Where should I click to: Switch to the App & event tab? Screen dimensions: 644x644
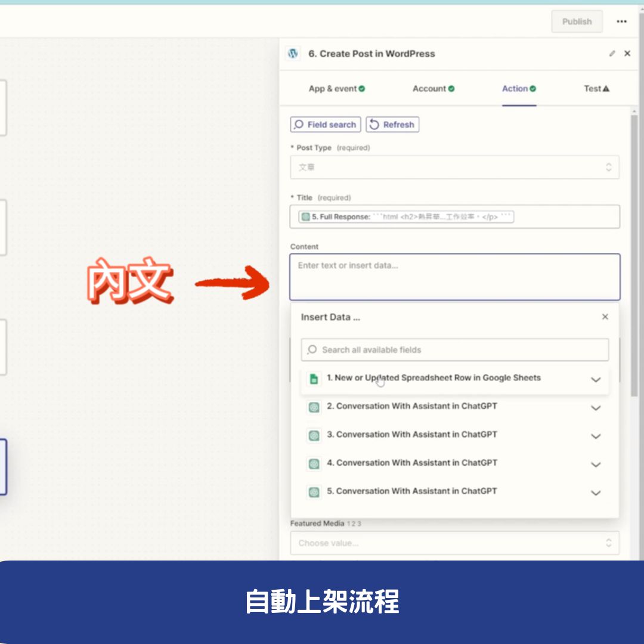pos(336,89)
